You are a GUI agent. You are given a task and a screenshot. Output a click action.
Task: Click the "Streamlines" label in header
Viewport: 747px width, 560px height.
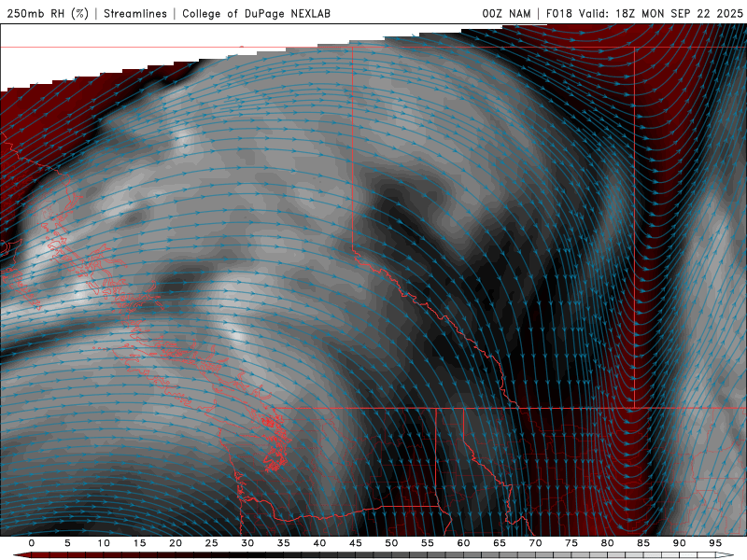coord(135,14)
